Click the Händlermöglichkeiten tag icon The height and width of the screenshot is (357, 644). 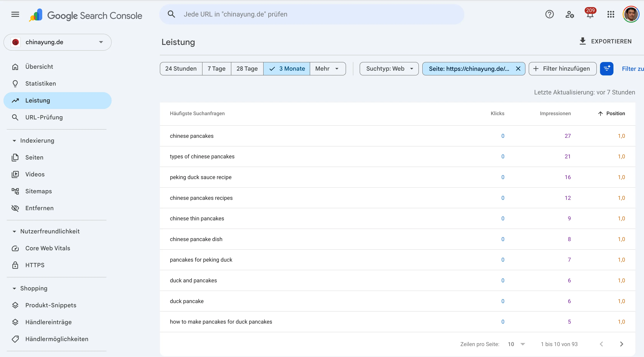click(x=15, y=339)
